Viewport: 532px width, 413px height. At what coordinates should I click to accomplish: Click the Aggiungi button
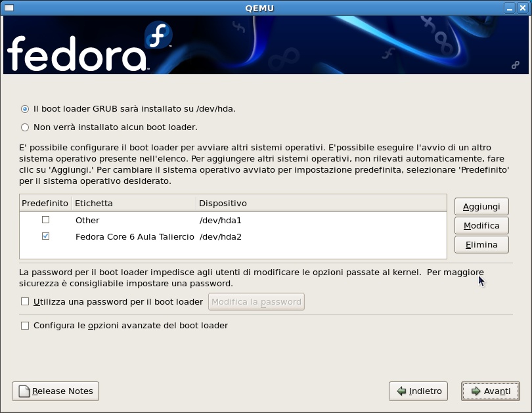tap(481, 206)
